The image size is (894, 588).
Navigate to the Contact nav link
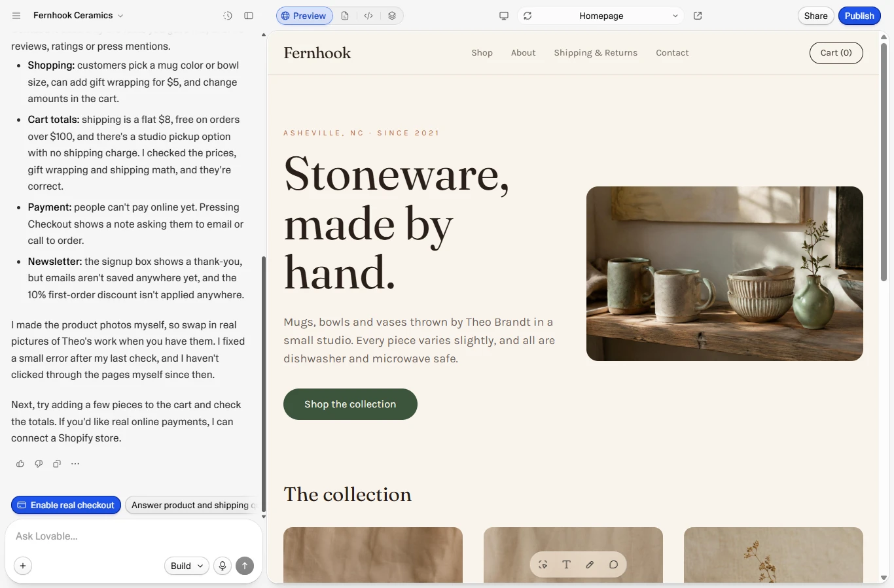click(x=672, y=53)
